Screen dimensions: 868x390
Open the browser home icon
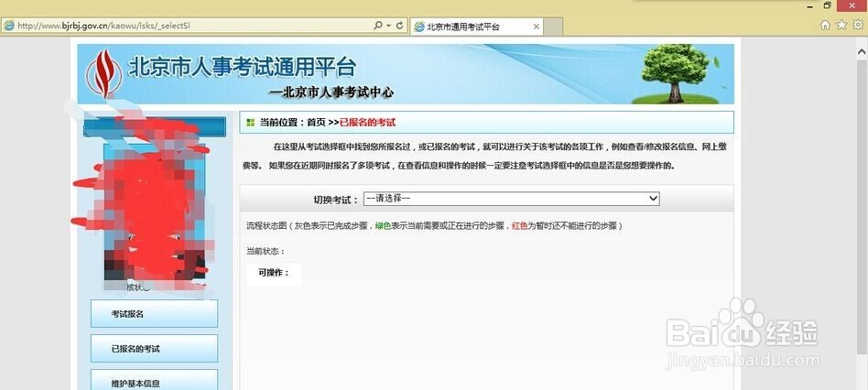825,25
